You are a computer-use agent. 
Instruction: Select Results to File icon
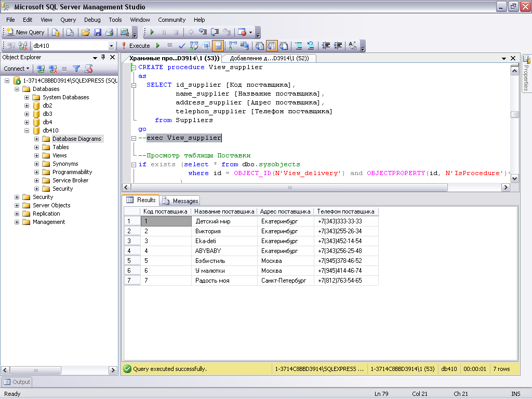click(x=284, y=46)
